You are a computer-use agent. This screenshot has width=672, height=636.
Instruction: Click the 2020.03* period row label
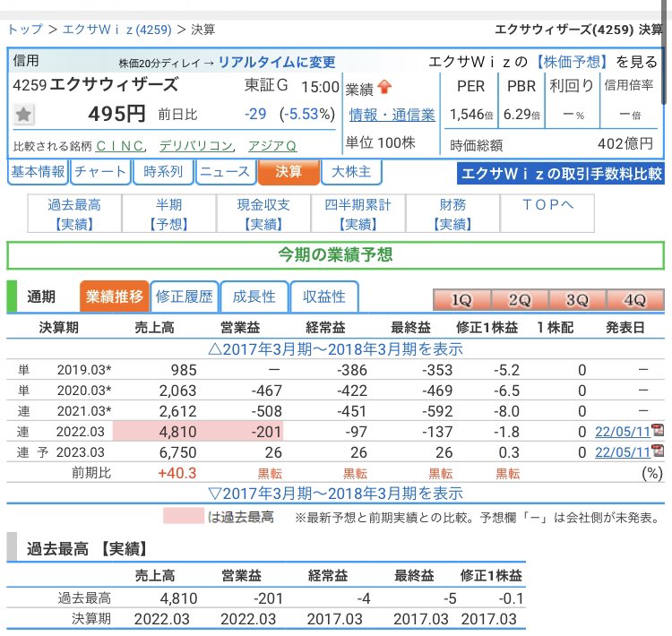(x=84, y=390)
